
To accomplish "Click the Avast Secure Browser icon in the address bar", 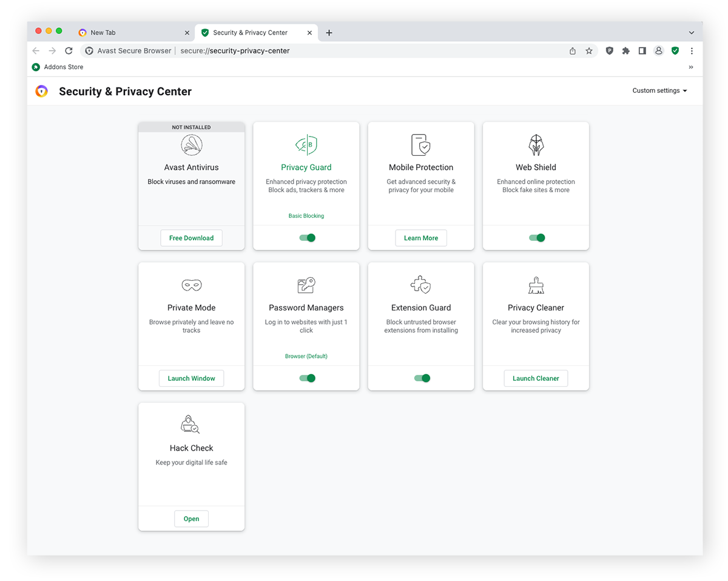I will coord(89,51).
